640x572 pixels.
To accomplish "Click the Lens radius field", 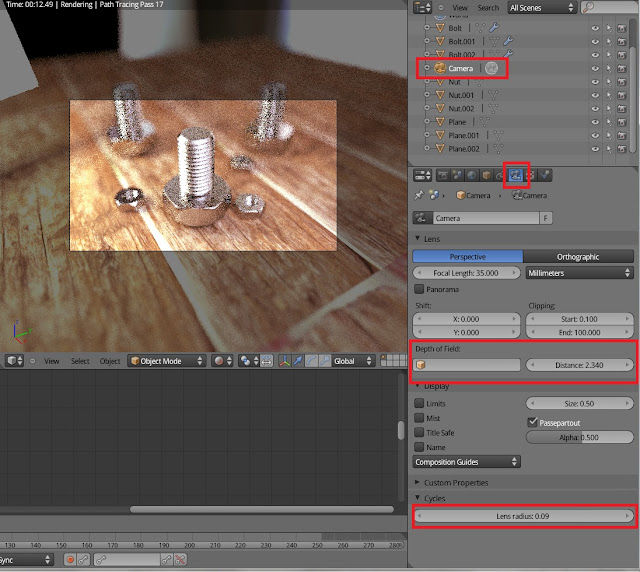I will click(523, 516).
